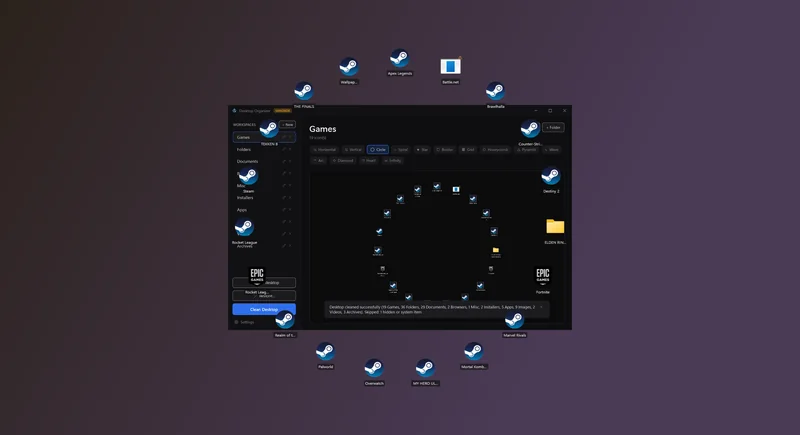Choose the Pyramid layout option
This screenshot has height=435, width=800.
(527, 149)
